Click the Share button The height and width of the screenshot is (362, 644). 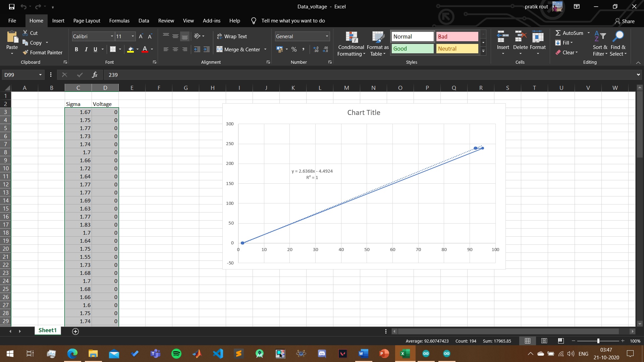pos(625,21)
